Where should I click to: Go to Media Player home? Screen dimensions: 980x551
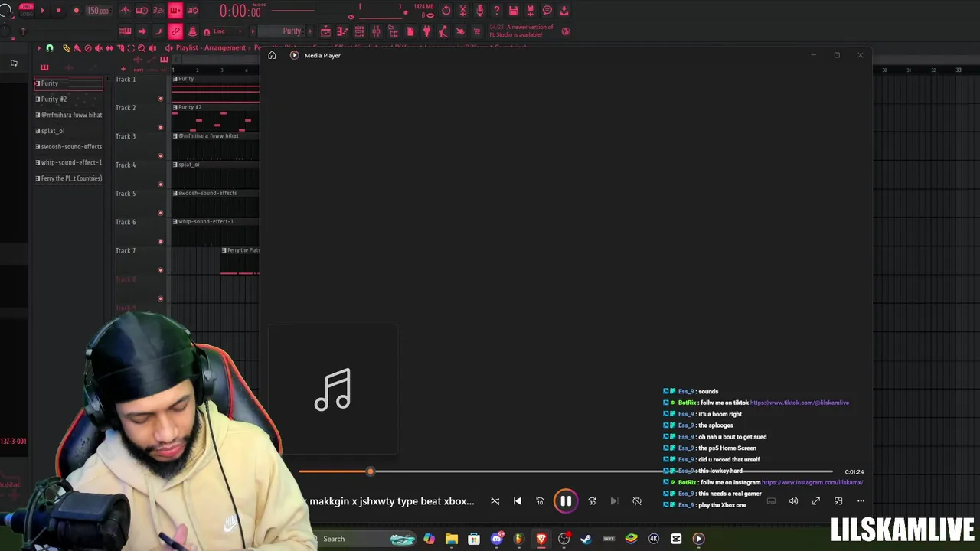[x=272, y=55]
